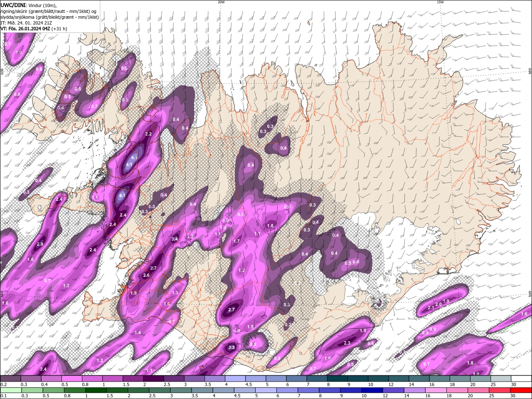The width and height of the screenshot is (532, 399).
Task: Click the 0.2 label in the upper legend
Action: pyautogui.click(x=3, y=384)
